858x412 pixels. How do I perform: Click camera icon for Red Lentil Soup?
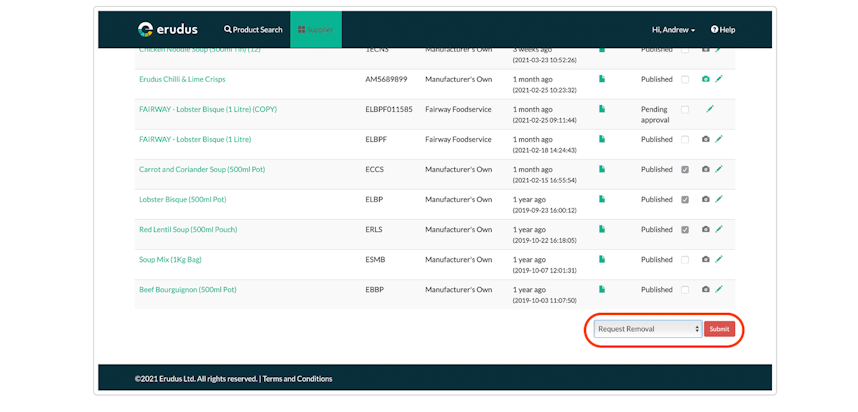(706, 230)
